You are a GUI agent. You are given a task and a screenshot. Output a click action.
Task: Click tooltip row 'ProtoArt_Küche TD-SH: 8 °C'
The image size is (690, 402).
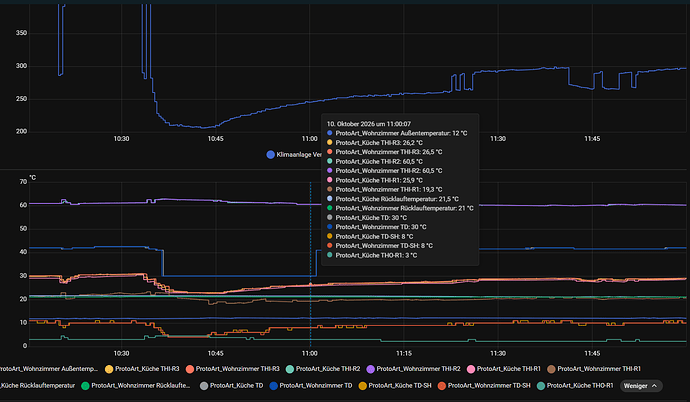click(370, 237)
